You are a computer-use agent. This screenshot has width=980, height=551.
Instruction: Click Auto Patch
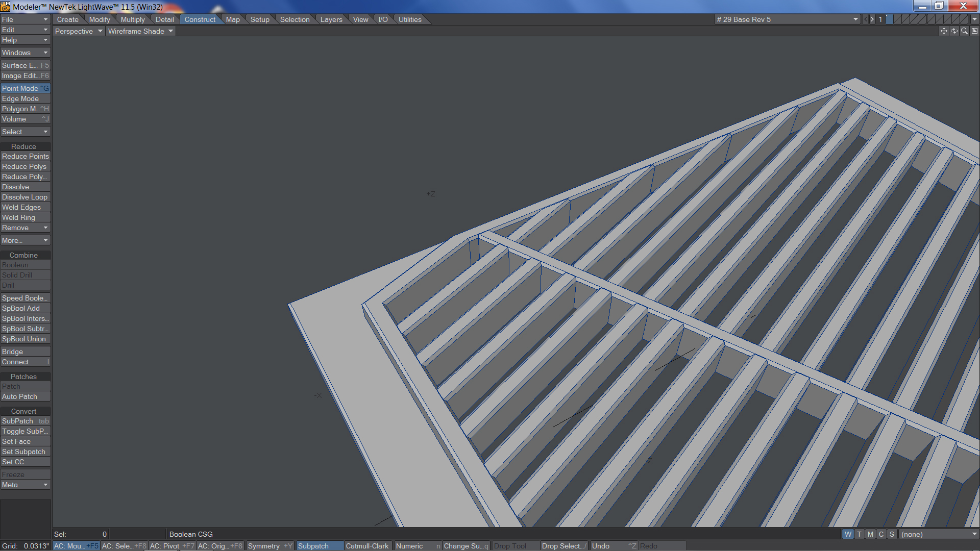coord(25,396)
